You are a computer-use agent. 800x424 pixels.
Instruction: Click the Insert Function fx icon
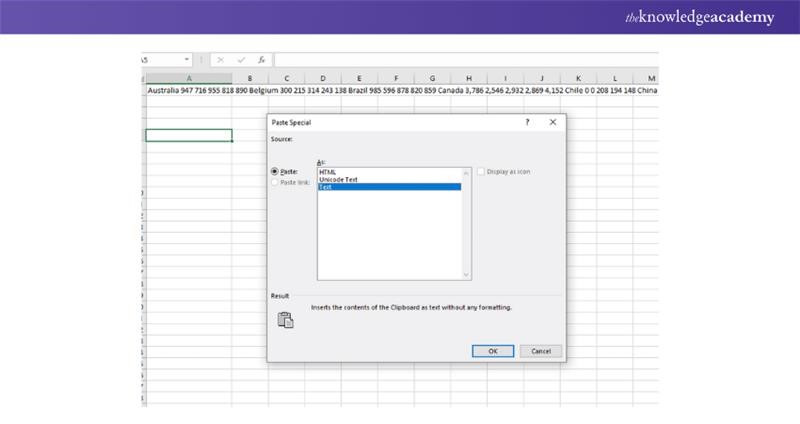(261, 60)
